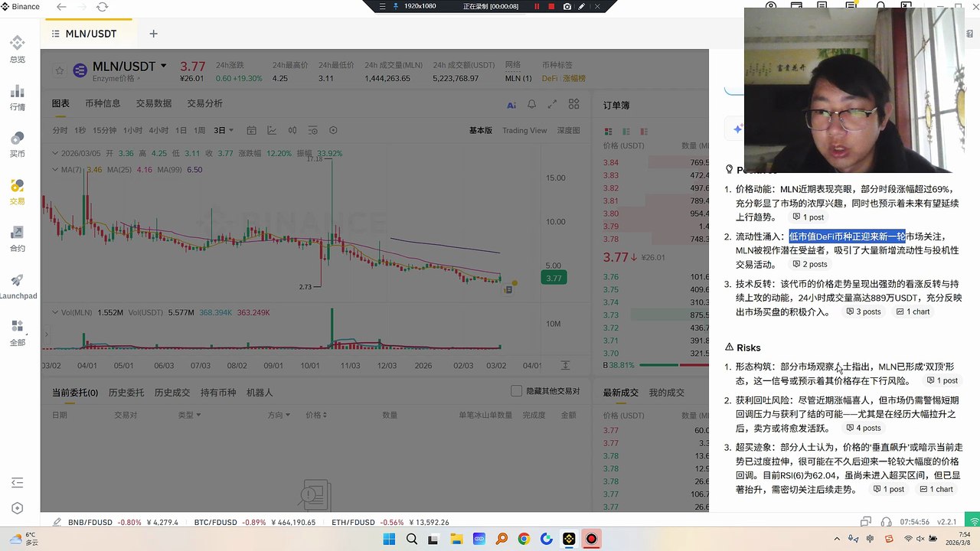This screenshot has width=980, height=551.
Task: Click the headset support icon
Action: [886, 522]
